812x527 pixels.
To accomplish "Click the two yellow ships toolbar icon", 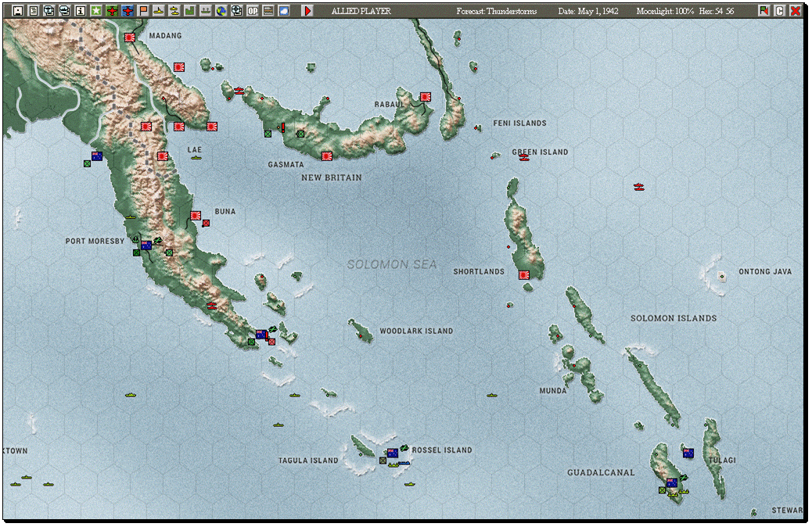I will 174,10.
